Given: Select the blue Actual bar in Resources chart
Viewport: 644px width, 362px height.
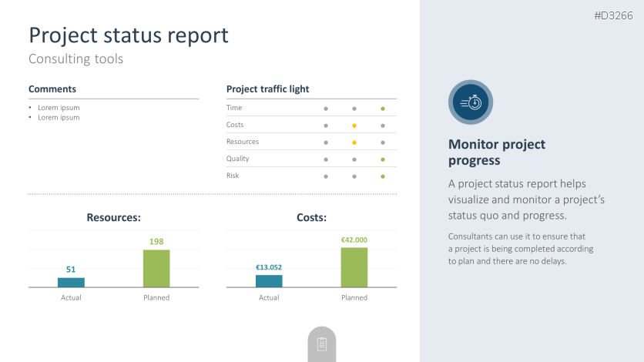Looking at the screenshot, I should click(x=71, y=282).
